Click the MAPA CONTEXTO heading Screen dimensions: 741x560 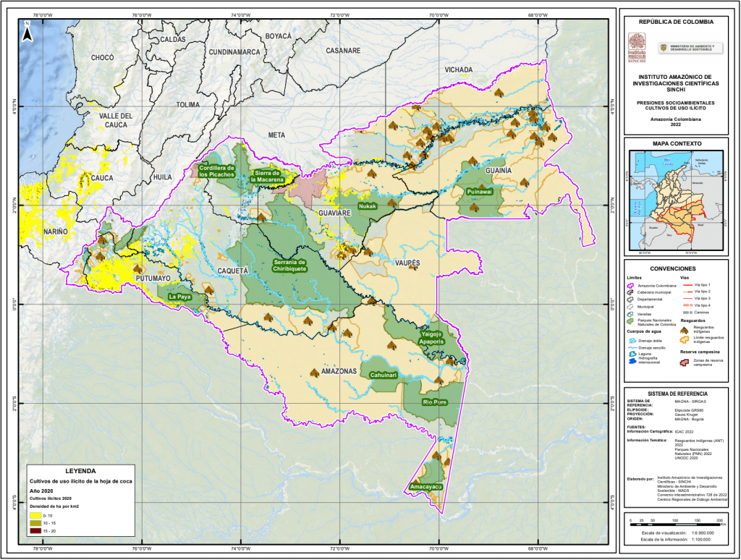click(677, 144)
